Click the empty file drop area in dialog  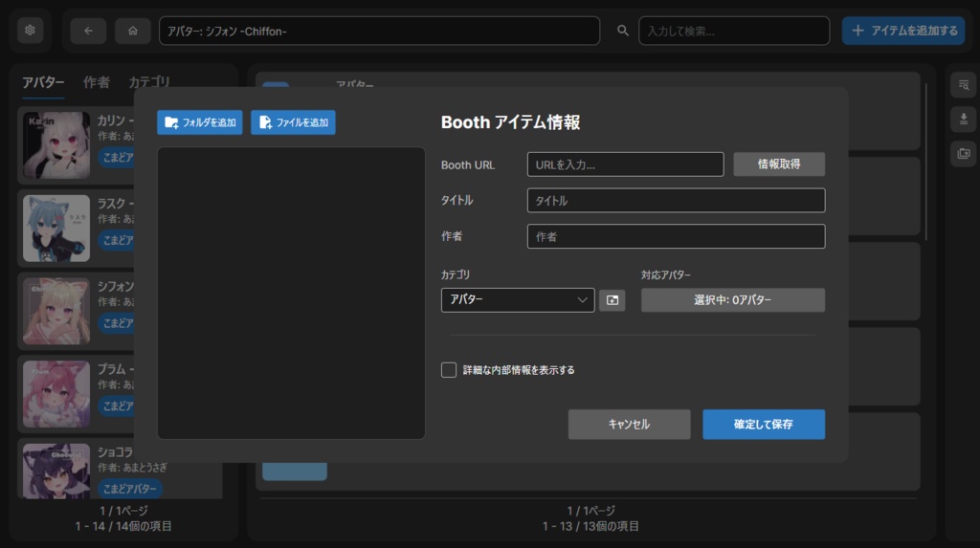point(291,293)
